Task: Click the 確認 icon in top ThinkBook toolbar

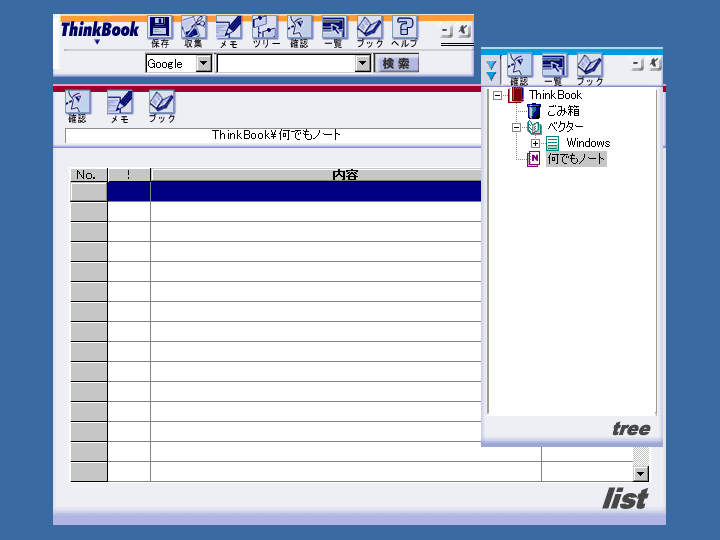Action: tap(299, 32)
